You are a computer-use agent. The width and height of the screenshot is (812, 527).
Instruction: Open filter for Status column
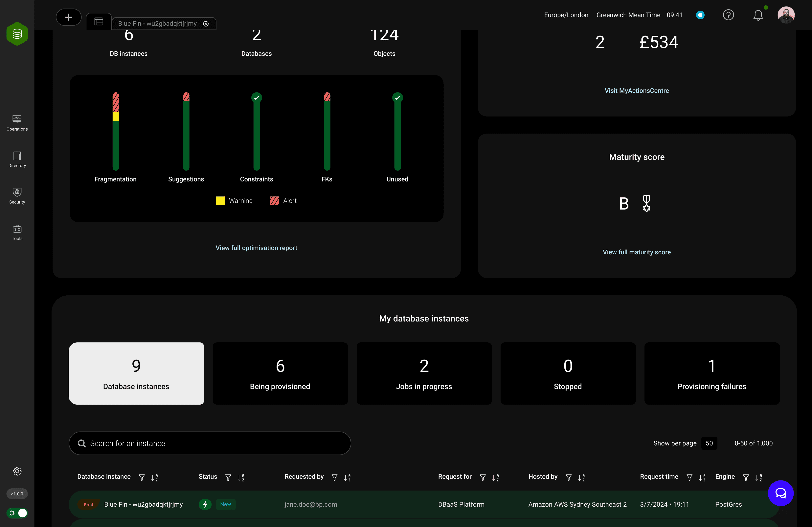pyautogui.click(x=228, y=477)
